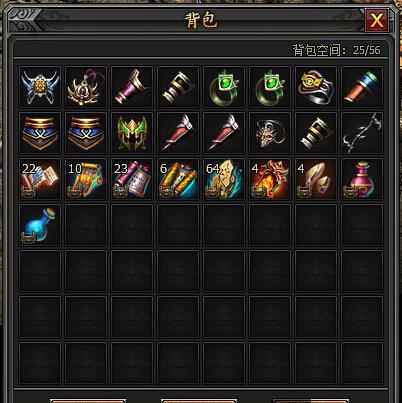Select the scroll stack showing 10
Screen dimensions: 402x403
coord(86,179)
